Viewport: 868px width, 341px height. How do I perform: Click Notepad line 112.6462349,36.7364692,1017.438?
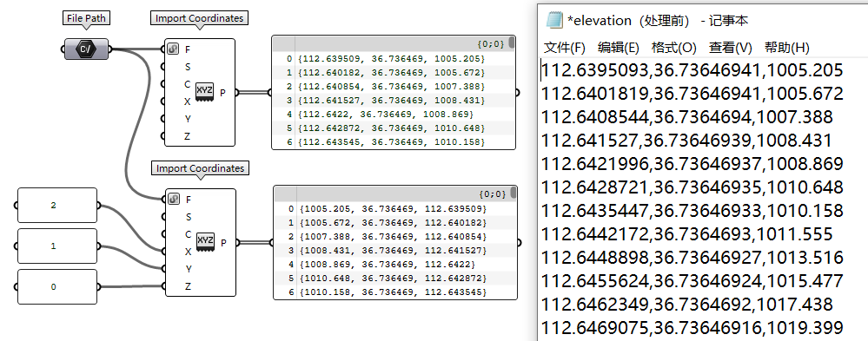point(686,305)
